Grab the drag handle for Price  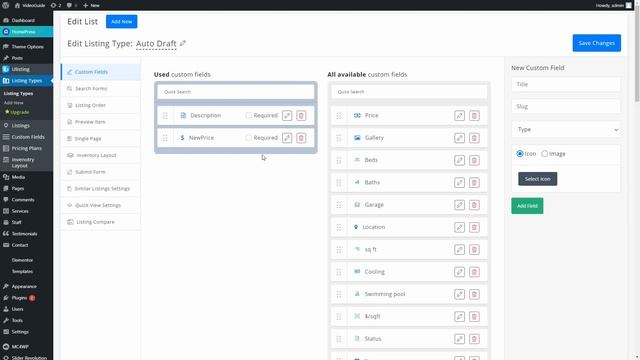click(339, 116)
